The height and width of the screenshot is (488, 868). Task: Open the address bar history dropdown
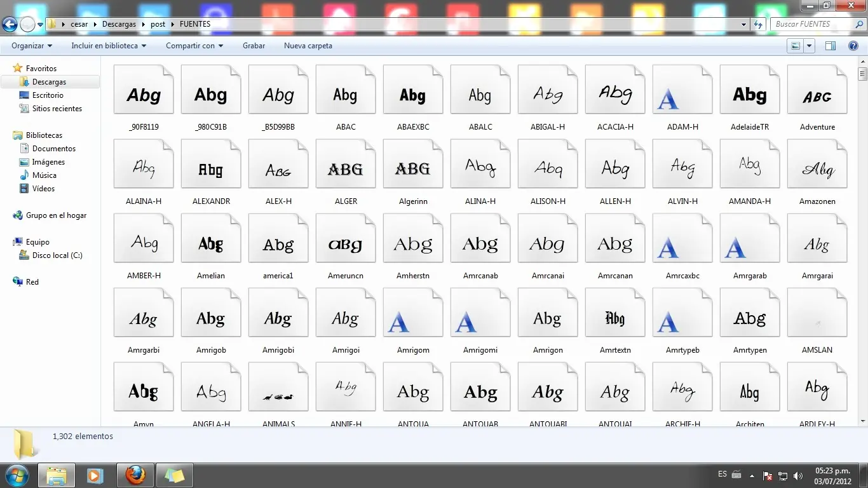coord(744,24)
